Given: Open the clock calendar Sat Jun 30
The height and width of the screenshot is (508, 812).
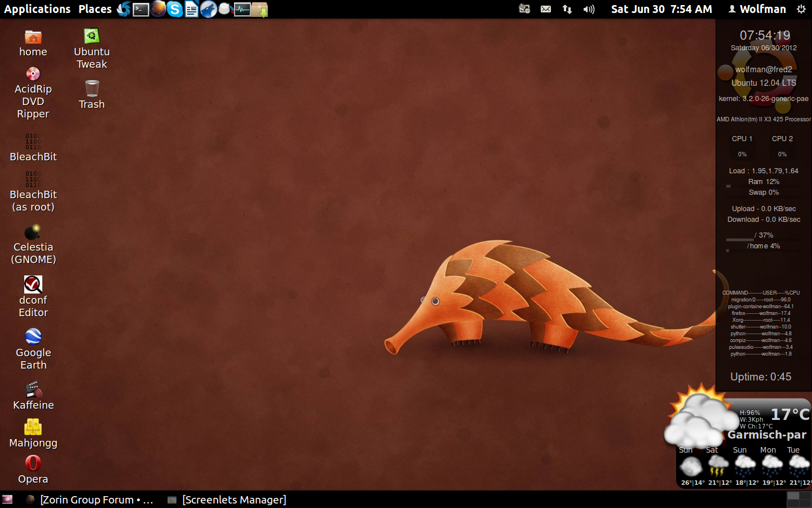Looking at the screenshot, I should coord(661,9).
